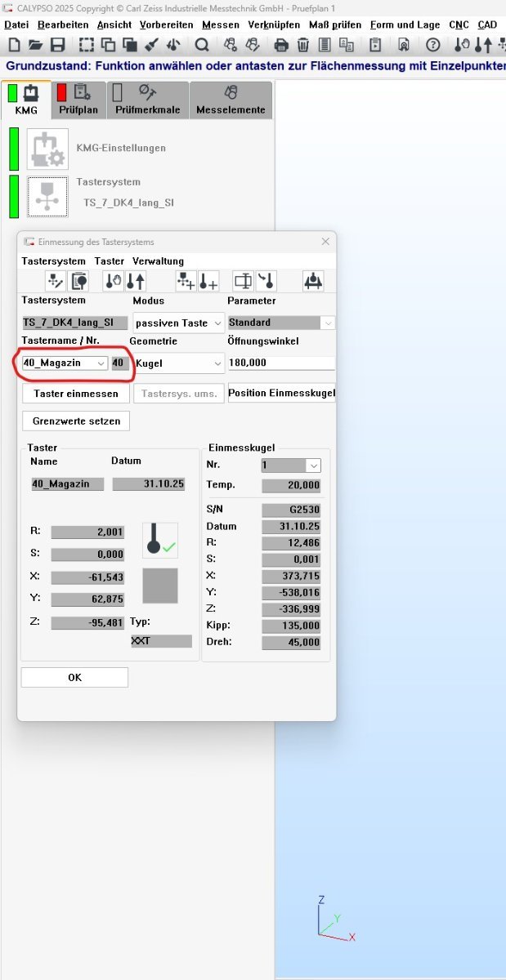Click the manual stylus change hand icon

(114, 282)
